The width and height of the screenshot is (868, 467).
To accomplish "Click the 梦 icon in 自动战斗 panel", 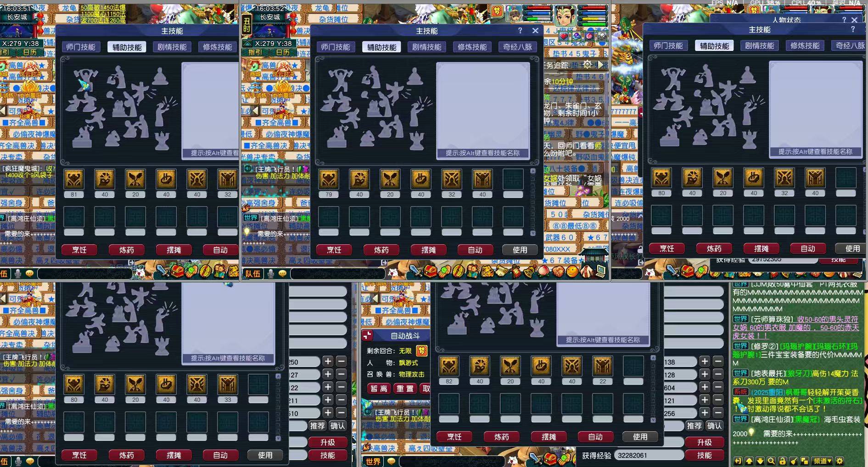I will pyautogui.click(x=421, y=351).
